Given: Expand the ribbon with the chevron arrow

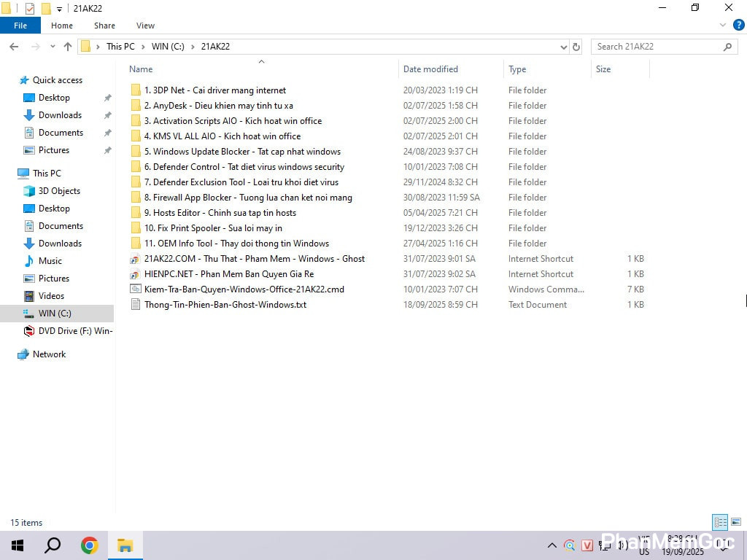Looking at the screenshot, I should coord(724,25).
